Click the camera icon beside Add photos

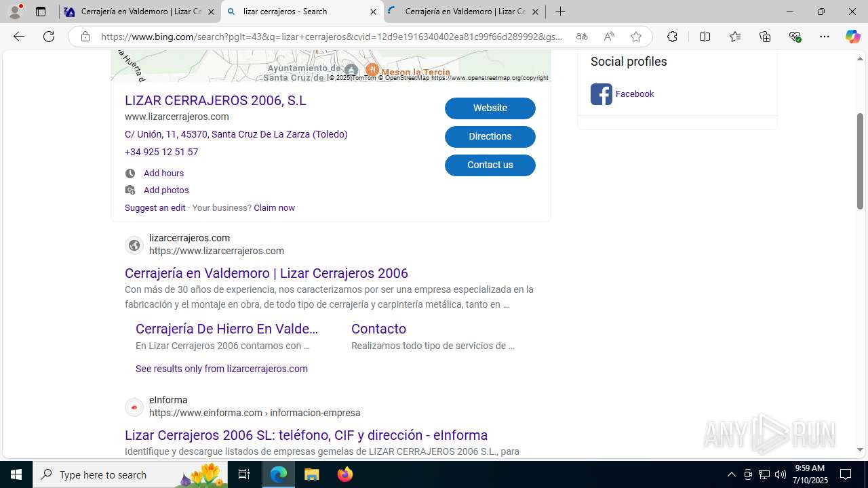click(x=130, y=190)
